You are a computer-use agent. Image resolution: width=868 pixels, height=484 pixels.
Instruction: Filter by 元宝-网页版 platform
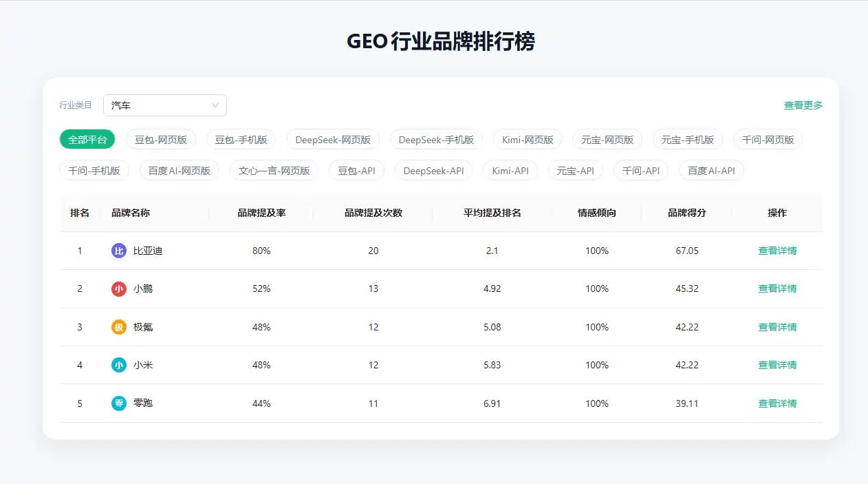(607, 140)
